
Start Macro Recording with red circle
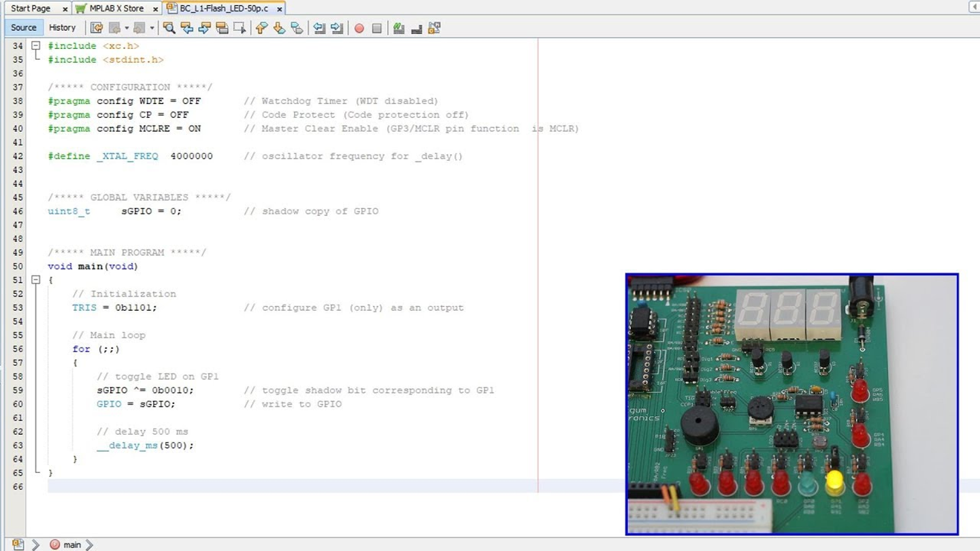coord(359,28)
